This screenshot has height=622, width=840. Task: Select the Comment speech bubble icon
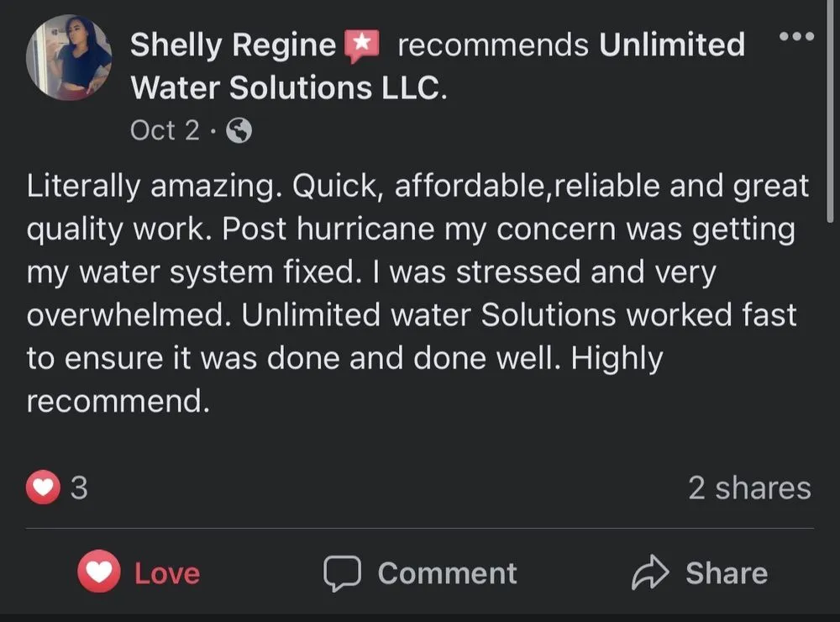[x=341, y=573]
